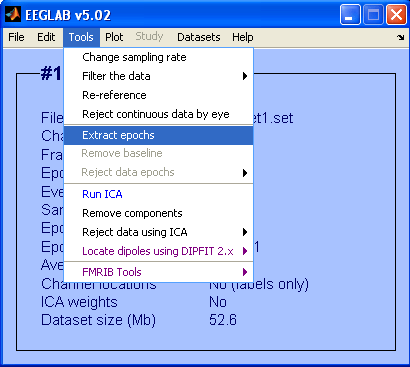
Task: Open Reject data using ICA submenu
Action: (x=158, y=232)
